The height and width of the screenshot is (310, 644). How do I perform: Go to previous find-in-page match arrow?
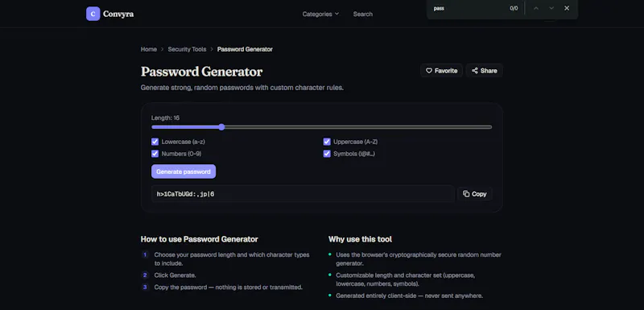[x=536, y=8]
